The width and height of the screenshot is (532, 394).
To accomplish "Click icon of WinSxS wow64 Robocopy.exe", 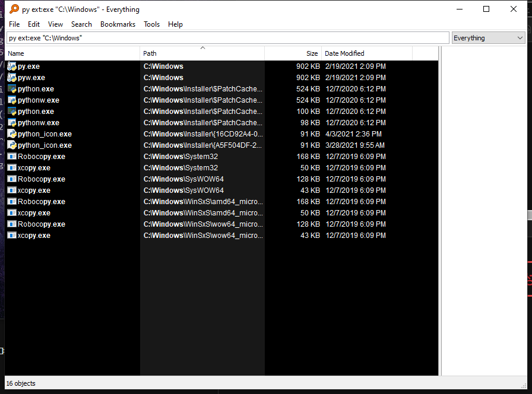I will [12, 224].
